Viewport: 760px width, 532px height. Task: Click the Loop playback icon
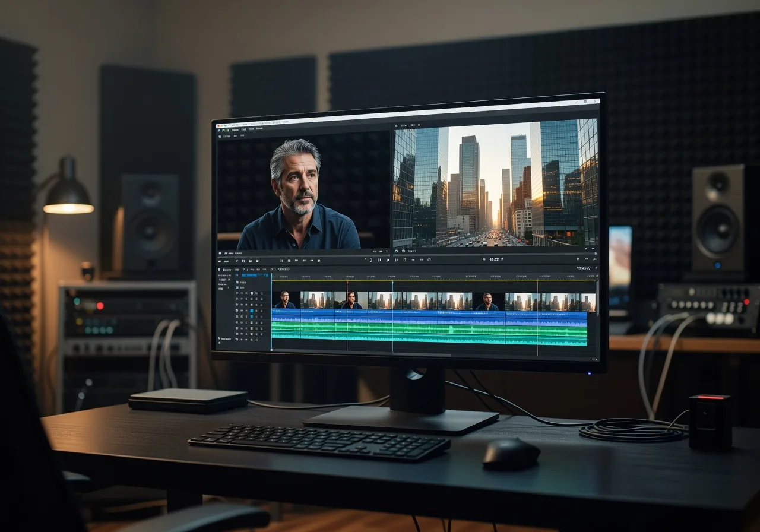pyautogui.click(x=429, y=260)
